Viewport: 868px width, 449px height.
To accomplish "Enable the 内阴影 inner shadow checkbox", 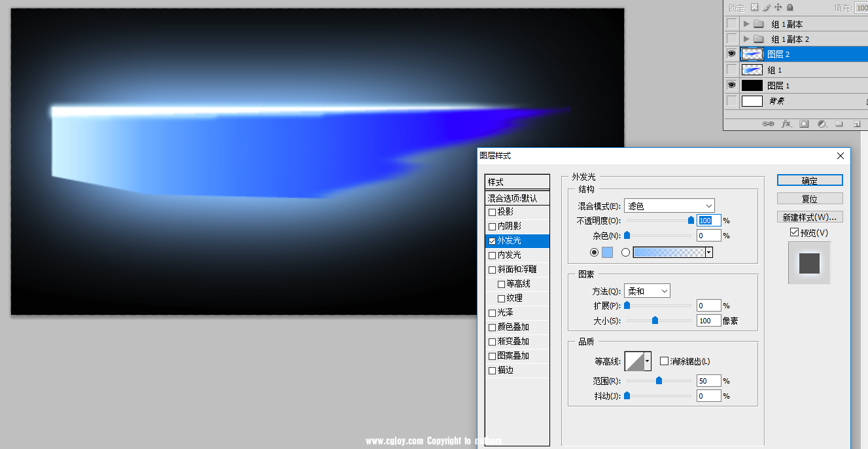I will (x=492, y=226).
